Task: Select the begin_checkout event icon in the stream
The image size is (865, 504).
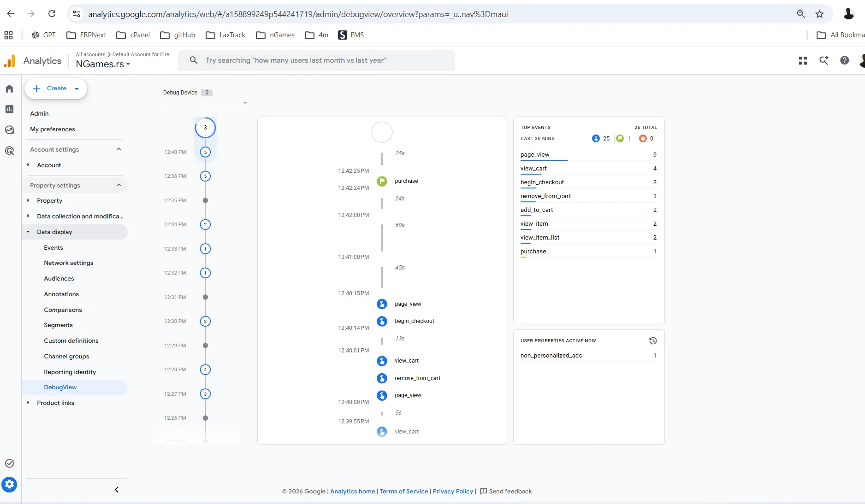Action: 382,321
